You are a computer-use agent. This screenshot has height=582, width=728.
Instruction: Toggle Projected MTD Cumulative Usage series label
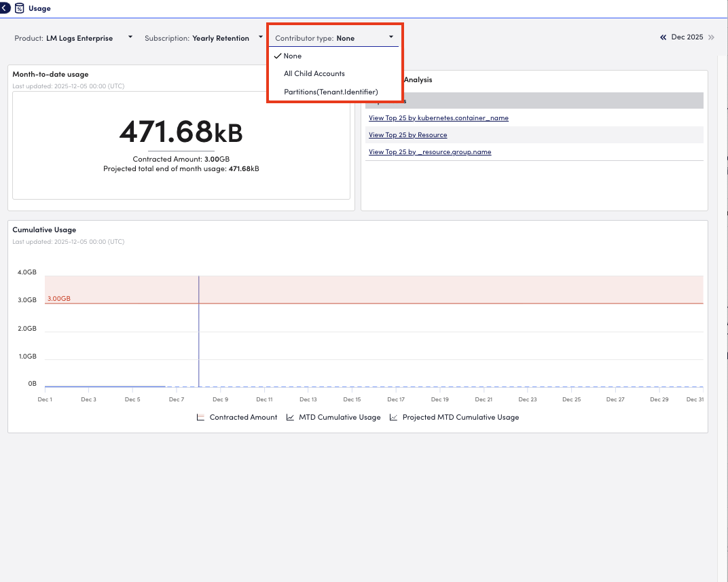460,418
